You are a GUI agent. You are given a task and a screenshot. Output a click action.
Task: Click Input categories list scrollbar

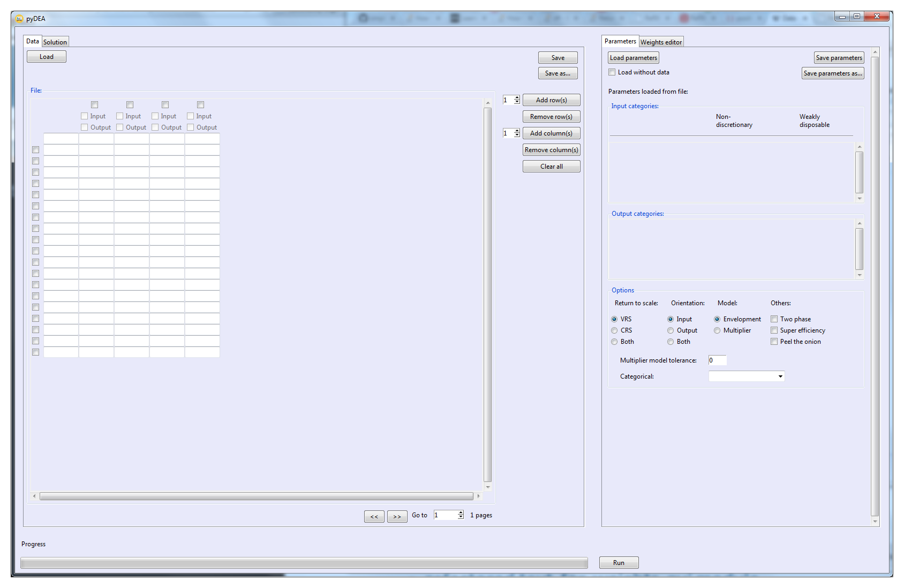click(x=860, y=172)
